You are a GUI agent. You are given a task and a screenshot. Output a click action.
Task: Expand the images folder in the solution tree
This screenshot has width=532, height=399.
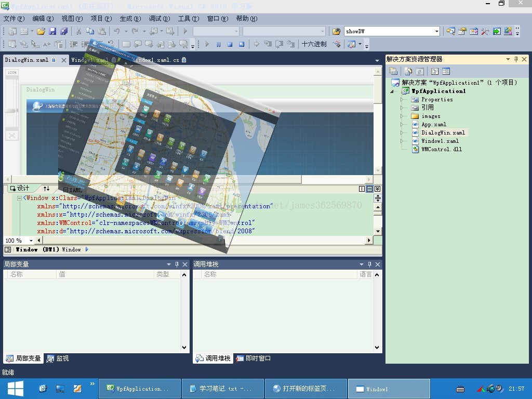click(x=402, y=116)
